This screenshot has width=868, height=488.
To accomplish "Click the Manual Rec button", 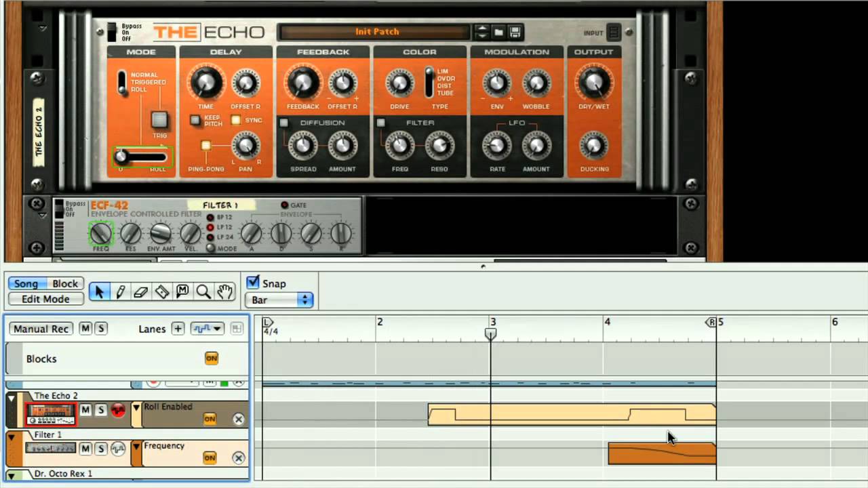I will click(41, 329).
